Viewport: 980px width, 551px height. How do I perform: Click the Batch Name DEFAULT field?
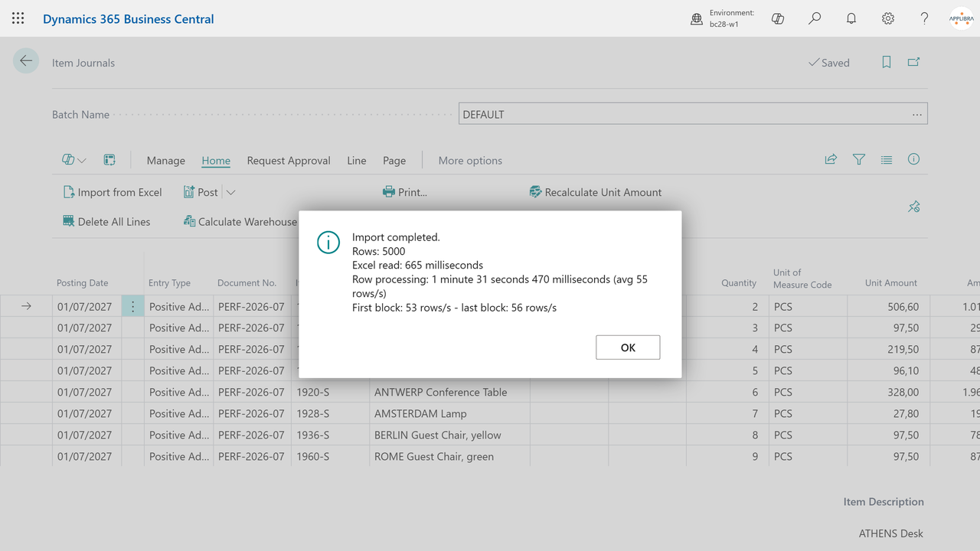tap(693, 114)
